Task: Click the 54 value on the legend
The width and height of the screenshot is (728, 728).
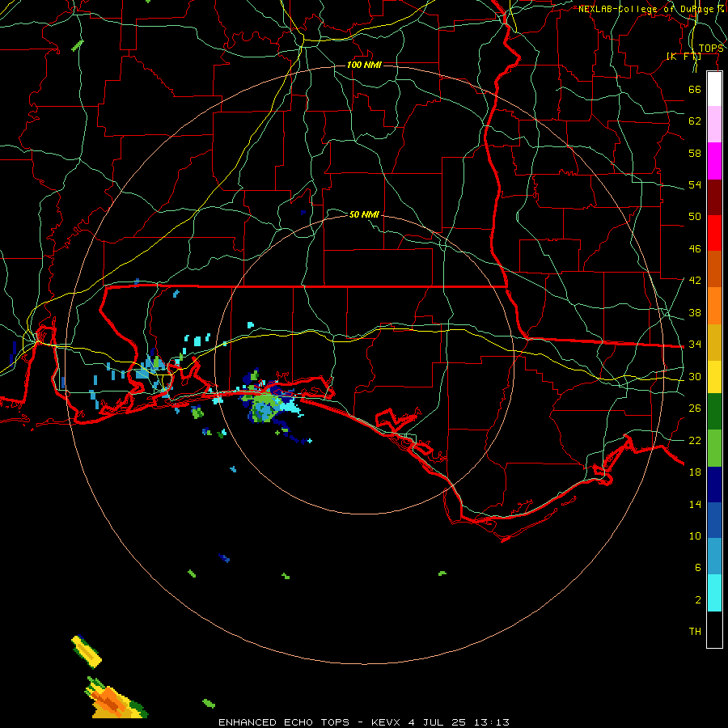Action: (x=695, y=184)
